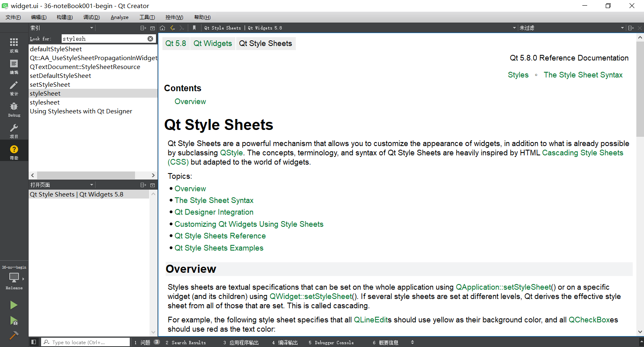Select defaultStyleSheet in the index list

tap(56, 49)
